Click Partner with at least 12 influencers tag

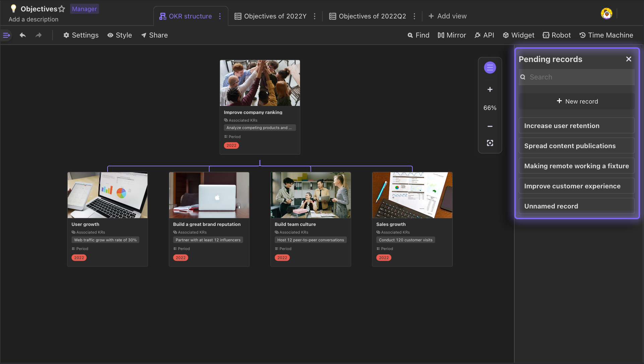[208, 240]
